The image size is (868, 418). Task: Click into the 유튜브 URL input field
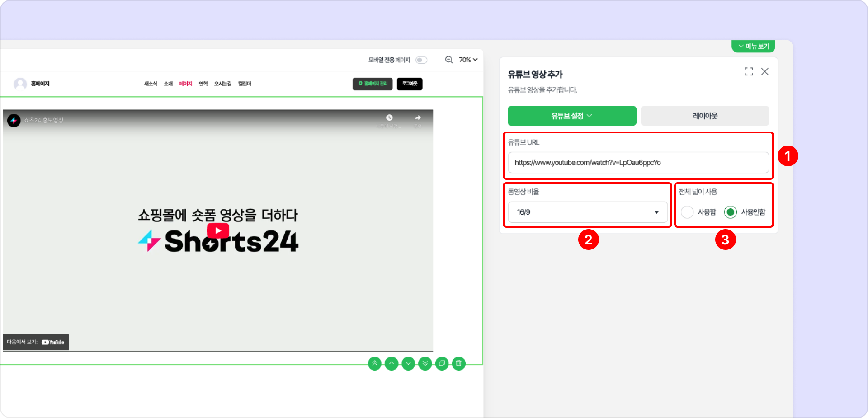click(x=638, y=162)
